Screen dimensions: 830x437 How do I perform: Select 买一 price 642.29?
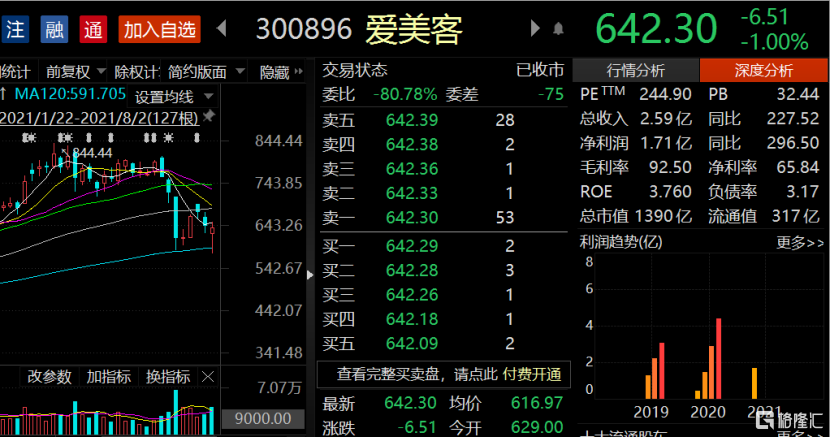point(412,246)
